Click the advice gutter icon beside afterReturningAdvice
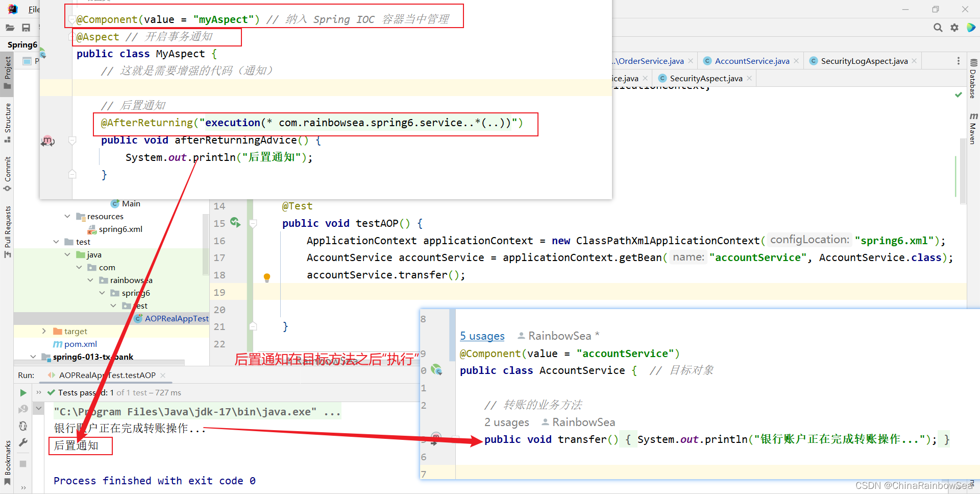Screen dimensions: 980x494 pyautogui.click(x=47, y=141)
